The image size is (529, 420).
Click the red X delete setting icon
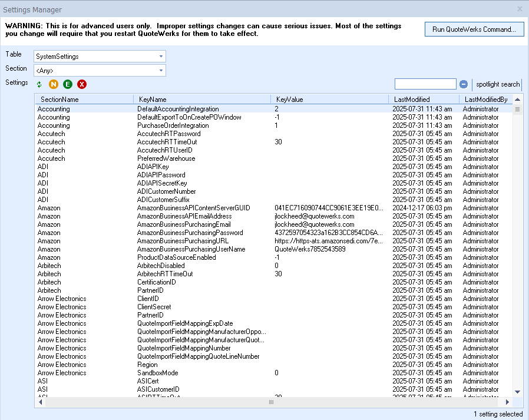82,84
